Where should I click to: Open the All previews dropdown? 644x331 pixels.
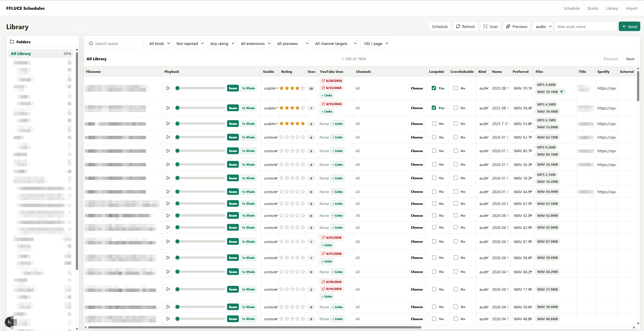point(291,43)
